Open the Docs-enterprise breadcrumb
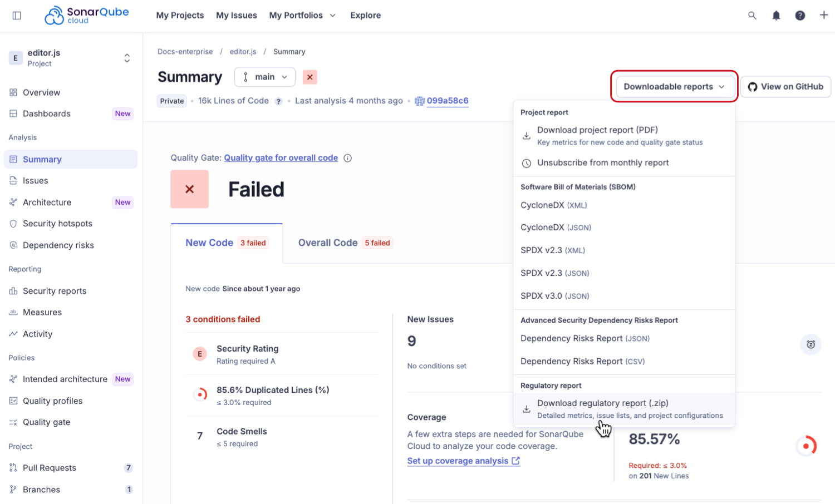The image size is (835, 504). pyautogui.click(x=185, y=52)
